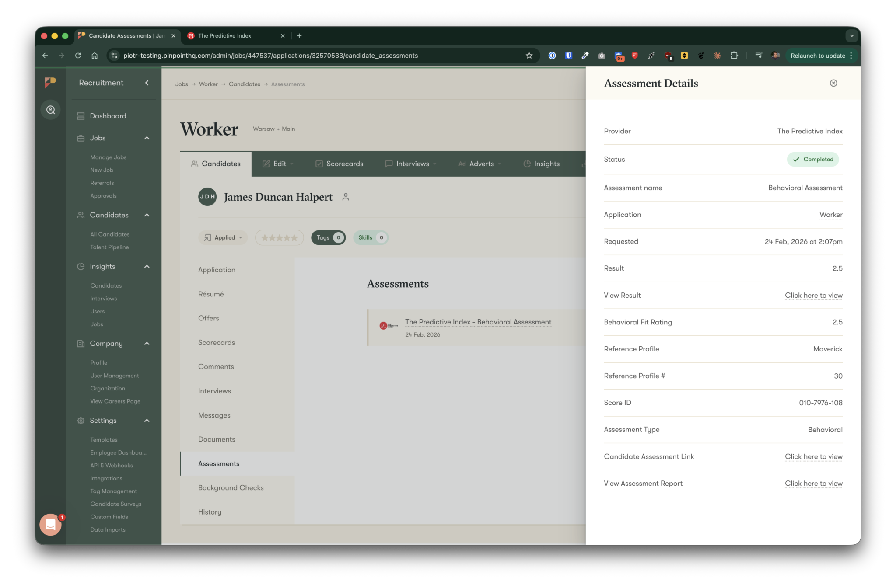The height and width of the screenshot is (588, 896).
Task: Click the Tags counter pill
Action: tap(328, 237)
